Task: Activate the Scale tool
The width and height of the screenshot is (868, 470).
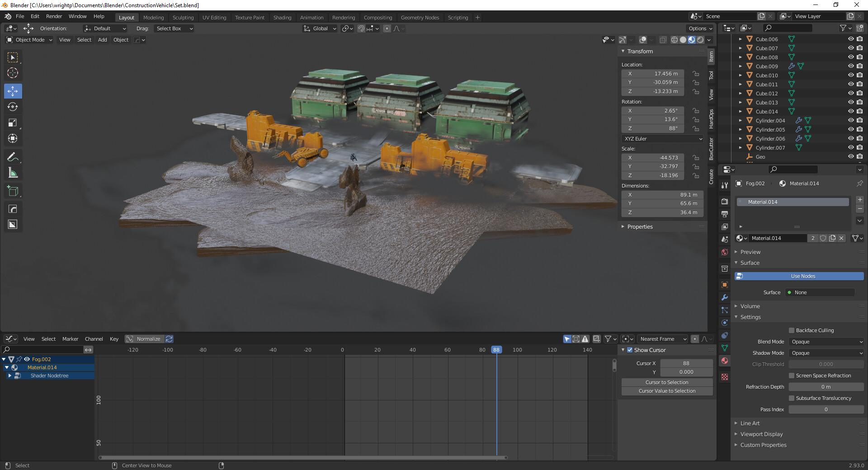Action: tap(13, 122)
